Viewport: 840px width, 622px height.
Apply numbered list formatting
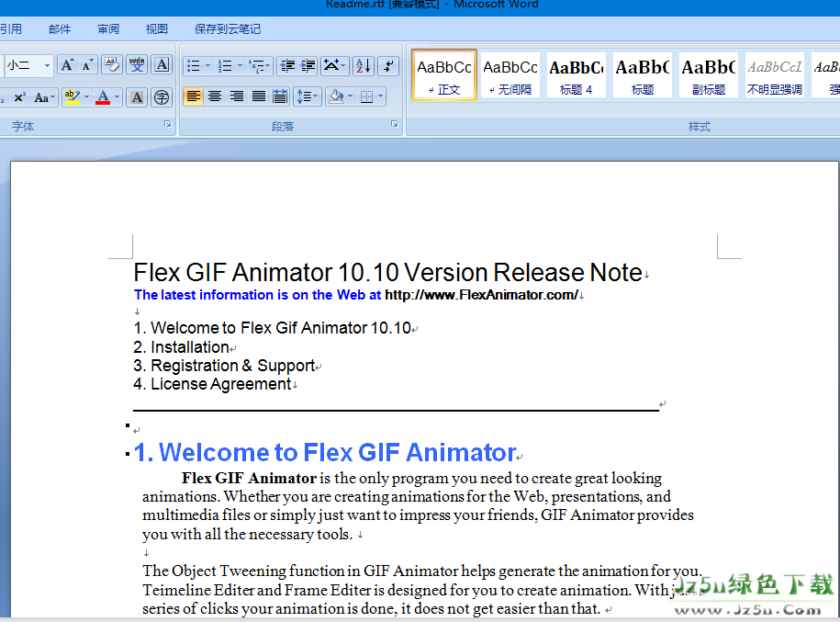pos(225,66)
